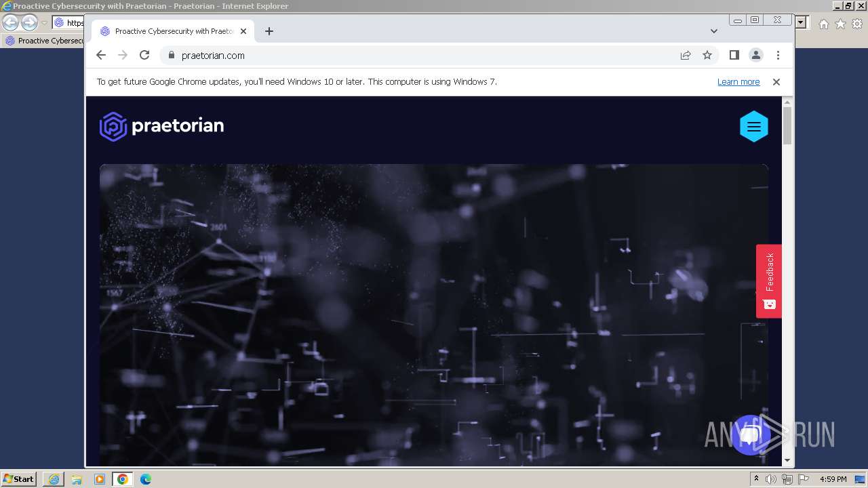The width and height of the screenshot is (868, 488).
Task: Expand Internet Explorer address dropdown arrow
Action: tap(802, 22)
